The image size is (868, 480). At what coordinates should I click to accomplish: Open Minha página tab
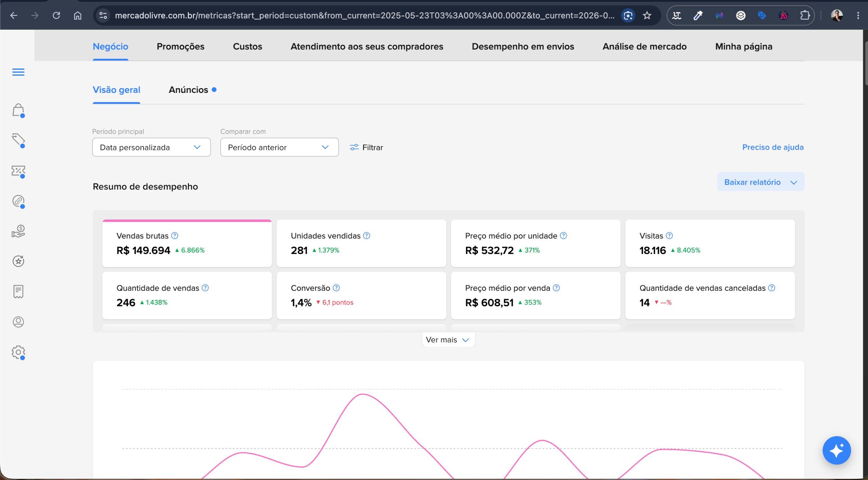(744, 46)
